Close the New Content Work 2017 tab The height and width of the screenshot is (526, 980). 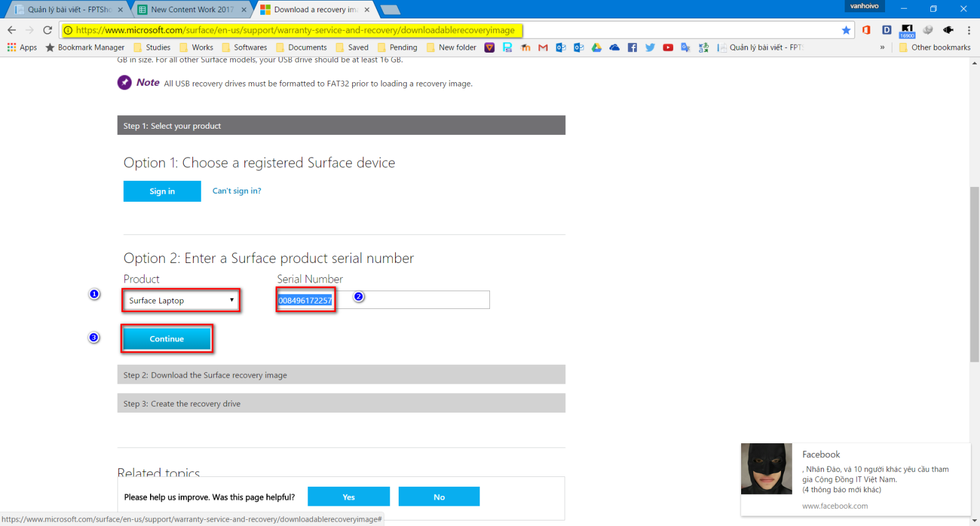click(x=244, y=10)
